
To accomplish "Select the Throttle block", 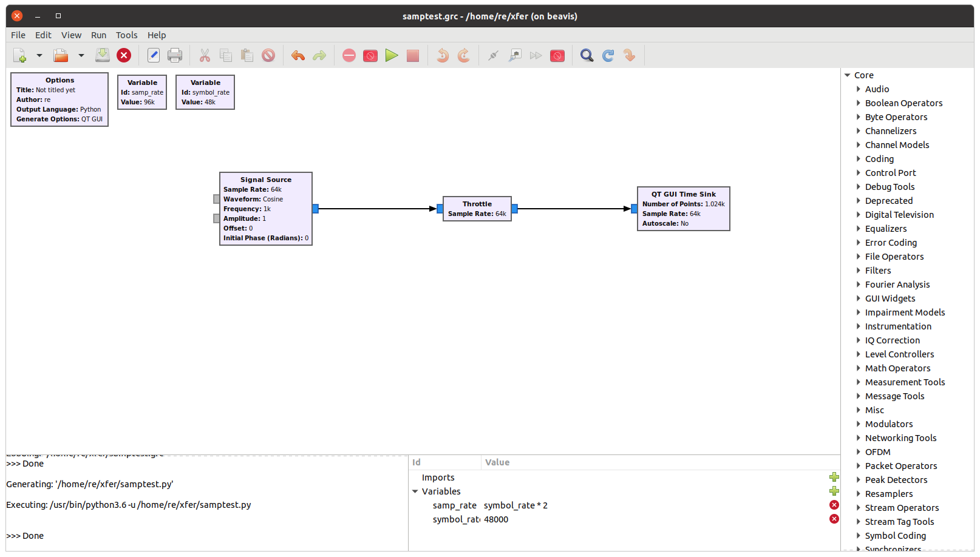I will [477, 209].
